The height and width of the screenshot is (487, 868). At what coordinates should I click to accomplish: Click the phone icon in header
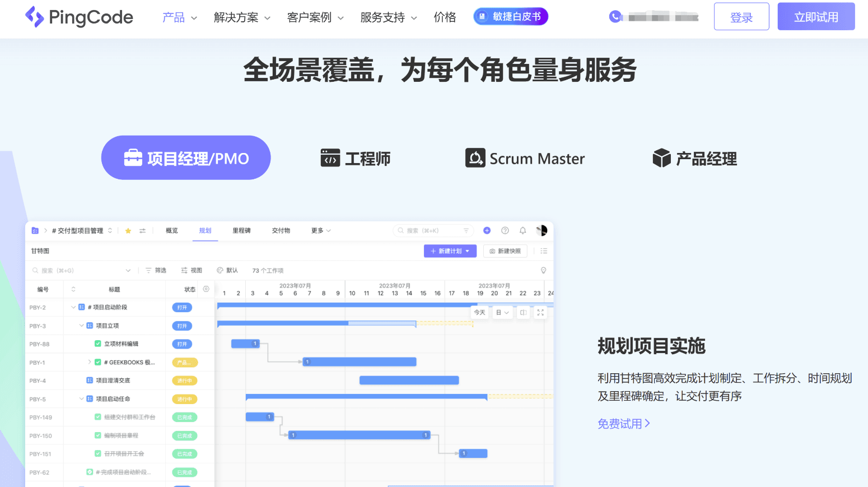(615, 17)
